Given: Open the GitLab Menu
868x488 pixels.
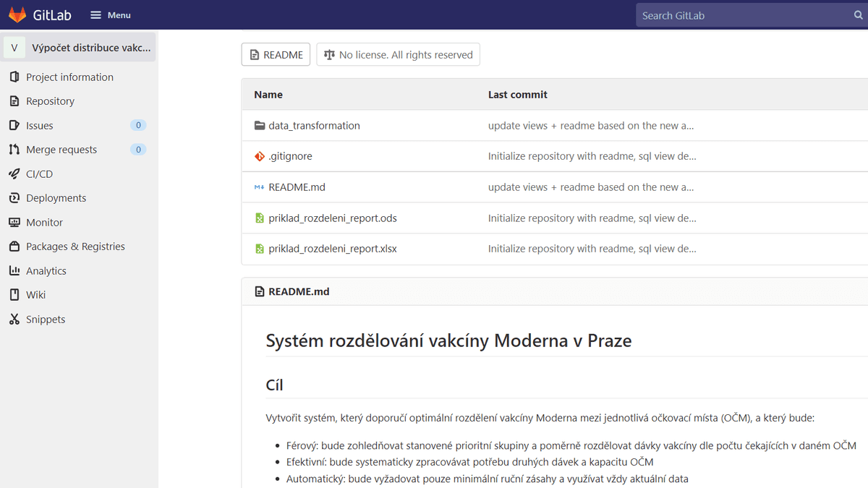Looking at the screenshot, I should point(110,14).
